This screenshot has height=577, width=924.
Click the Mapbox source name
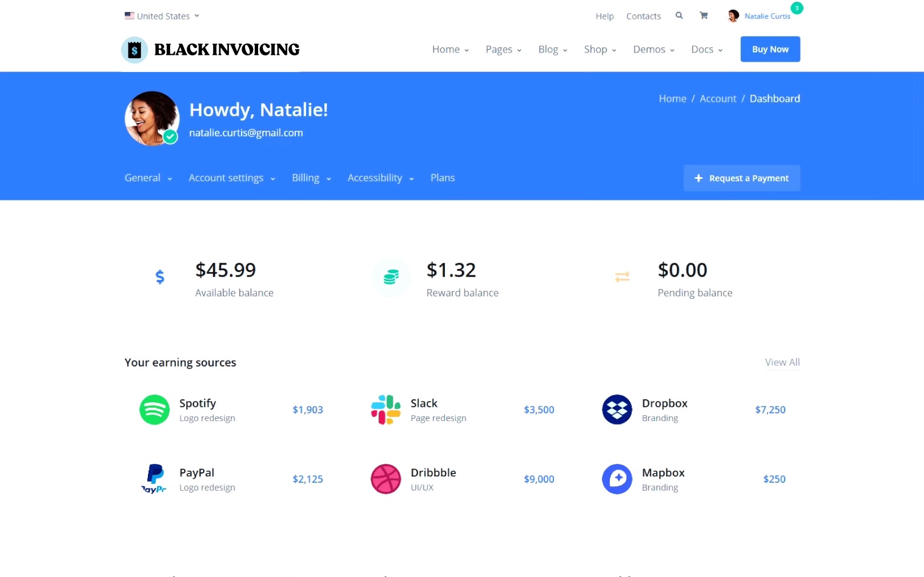[663, 473]
